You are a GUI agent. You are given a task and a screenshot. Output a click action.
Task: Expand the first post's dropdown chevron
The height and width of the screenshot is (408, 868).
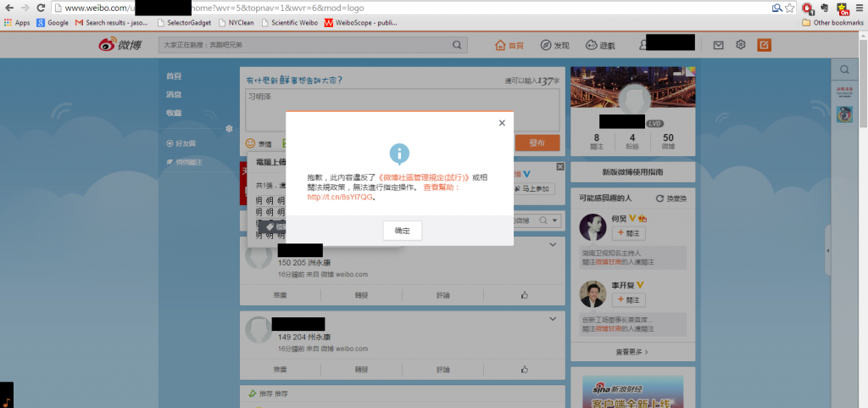(553, 245)
